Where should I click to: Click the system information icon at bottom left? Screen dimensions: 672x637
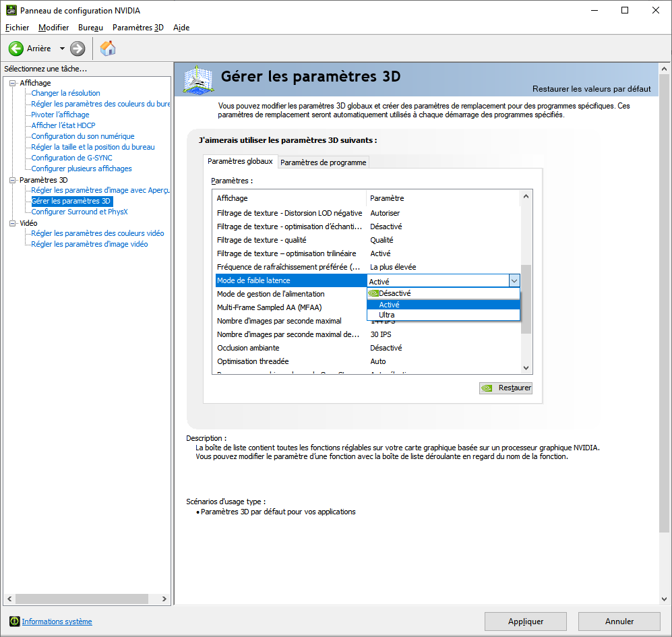(x=15, y=621)
